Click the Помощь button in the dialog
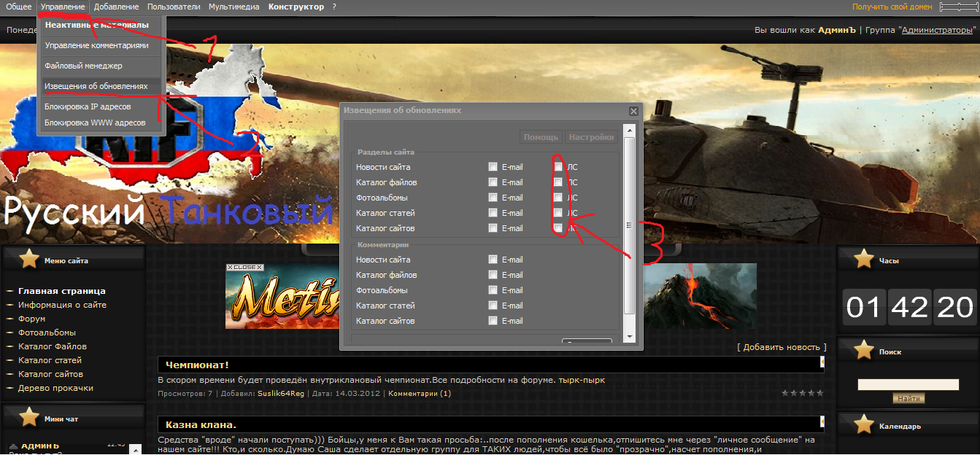The width and height of the screenshot is (980, 455). [541, 137]
